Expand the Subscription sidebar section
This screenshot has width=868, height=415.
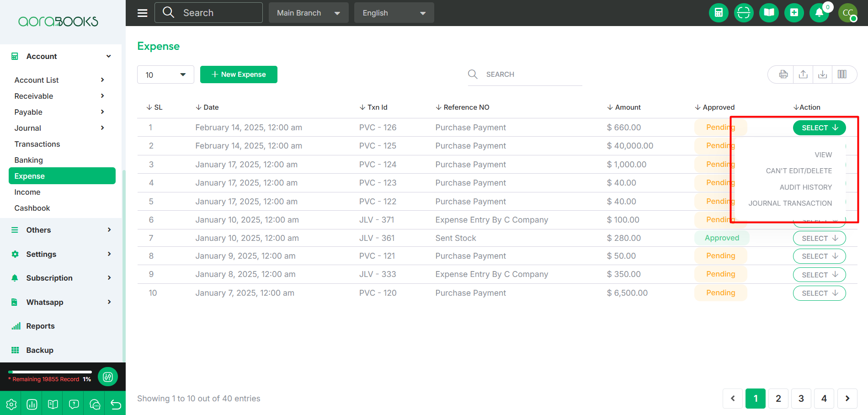click(x=62, y=278)
